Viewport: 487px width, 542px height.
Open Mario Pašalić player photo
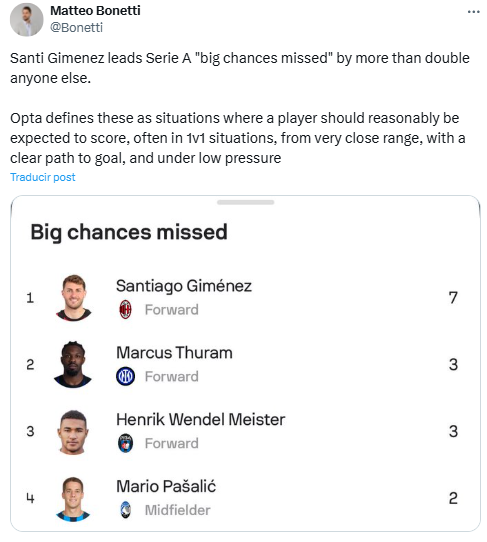coord(73,499)
